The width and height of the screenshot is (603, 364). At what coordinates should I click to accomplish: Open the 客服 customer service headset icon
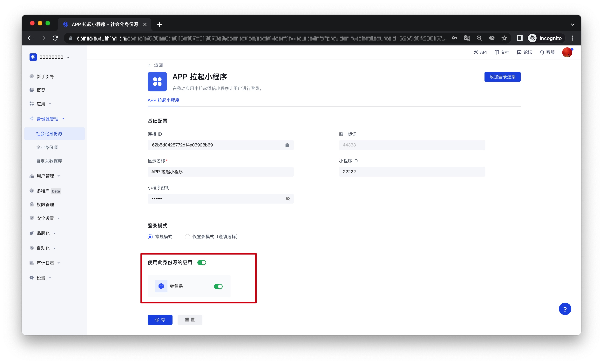click(542, 52)
